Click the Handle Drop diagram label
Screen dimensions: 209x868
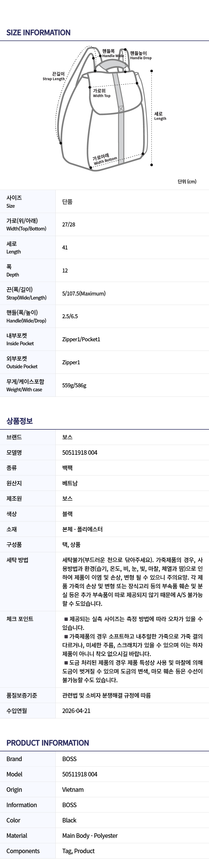(x=141, y=55)
